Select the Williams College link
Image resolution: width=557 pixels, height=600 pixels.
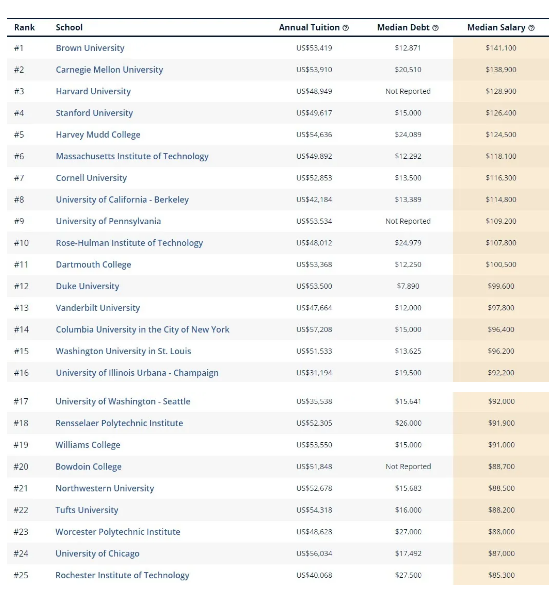tap(88, 445)
